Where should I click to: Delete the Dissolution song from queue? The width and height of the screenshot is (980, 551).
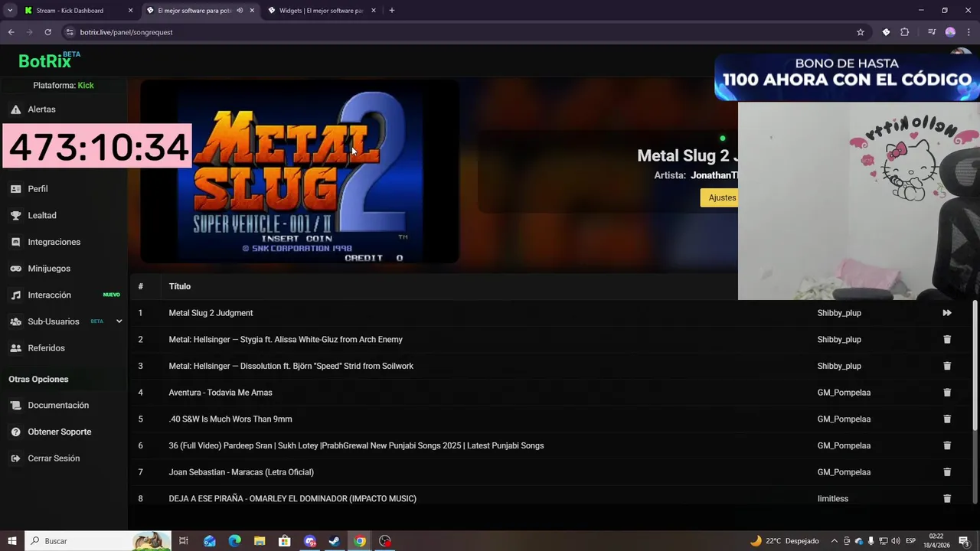pyautogui.click(x=947, y=366)
